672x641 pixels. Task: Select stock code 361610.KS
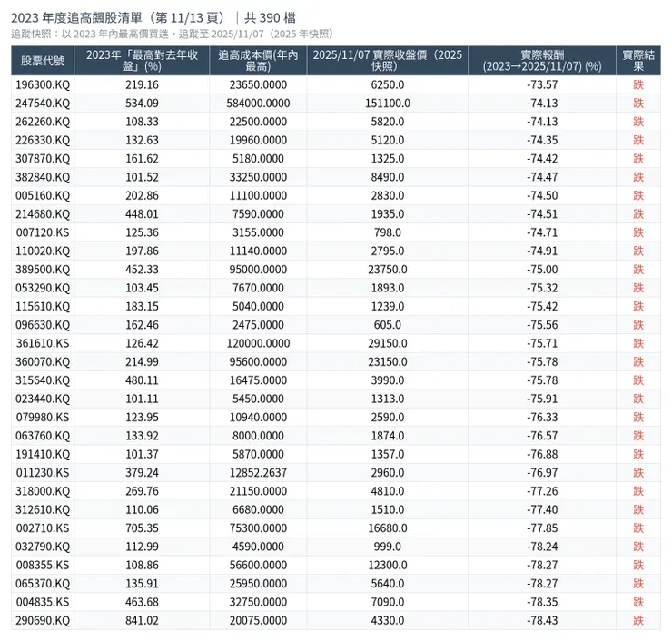(43, 343)
